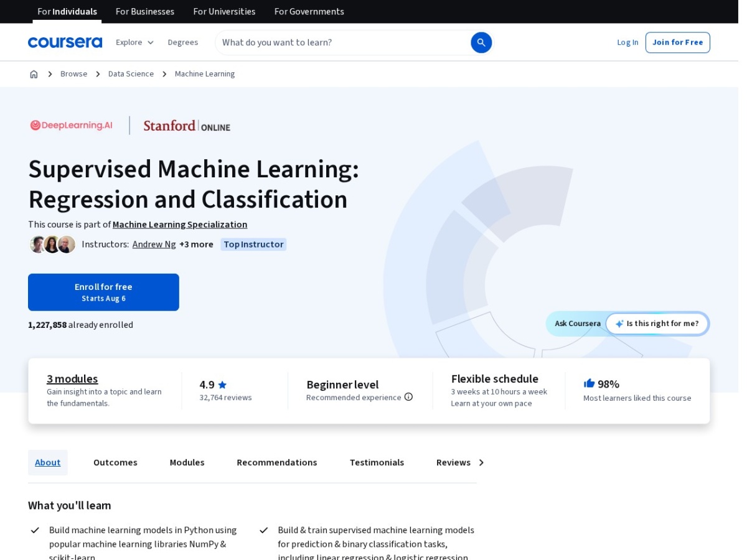This screenshot has width=747, height=560.
Task: Click the Recommended experience text
Action: (x=354, y=398)
